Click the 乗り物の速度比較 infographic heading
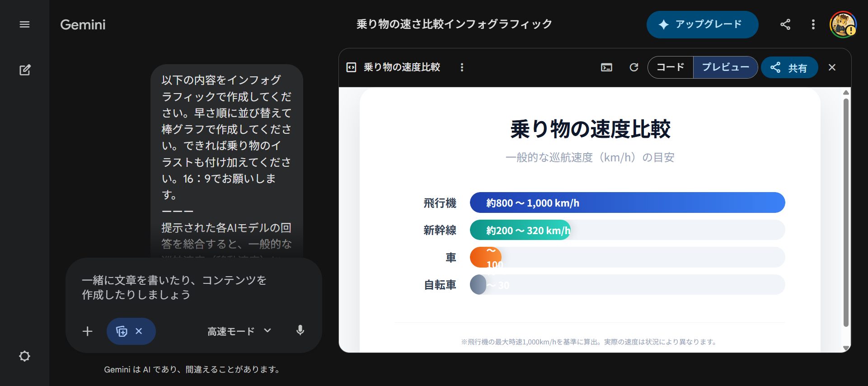 point(590,129)
